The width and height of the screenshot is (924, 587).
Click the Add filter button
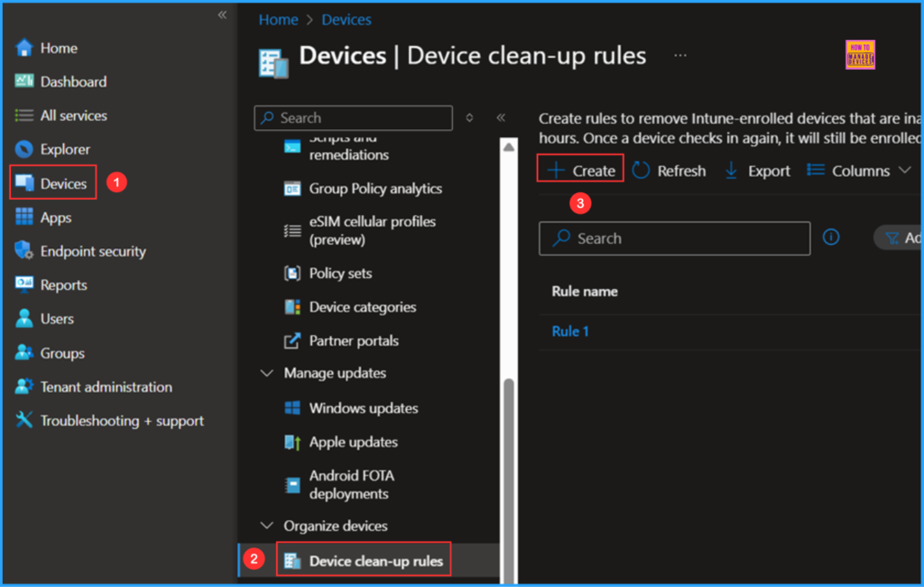click(x=898, y=238)
